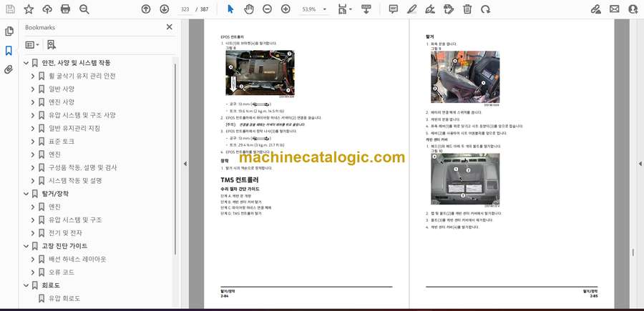The image size is (644, 311).
Task: Open the Attachments paperclip panel
Action: [9, 70]
